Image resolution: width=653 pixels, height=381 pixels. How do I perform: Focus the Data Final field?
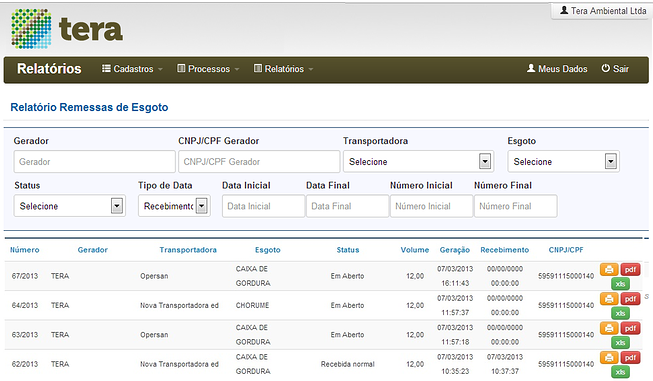[x=347, y=206]
